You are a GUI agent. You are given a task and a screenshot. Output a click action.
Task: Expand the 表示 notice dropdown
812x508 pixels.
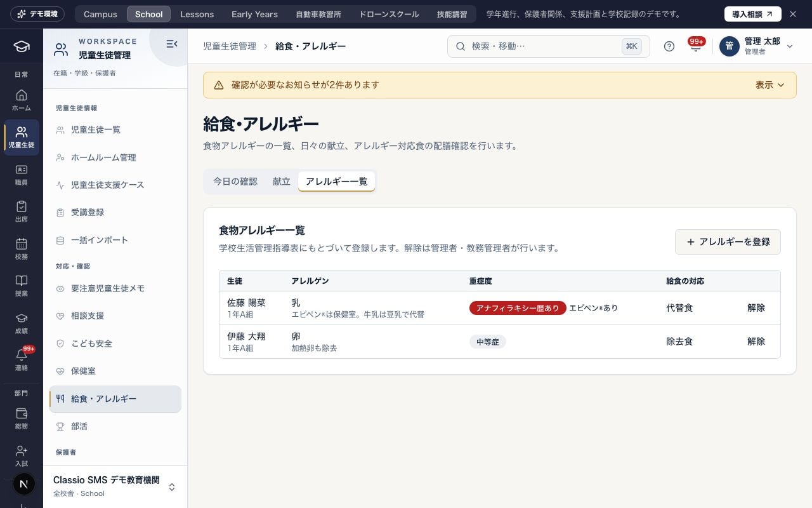769,85
